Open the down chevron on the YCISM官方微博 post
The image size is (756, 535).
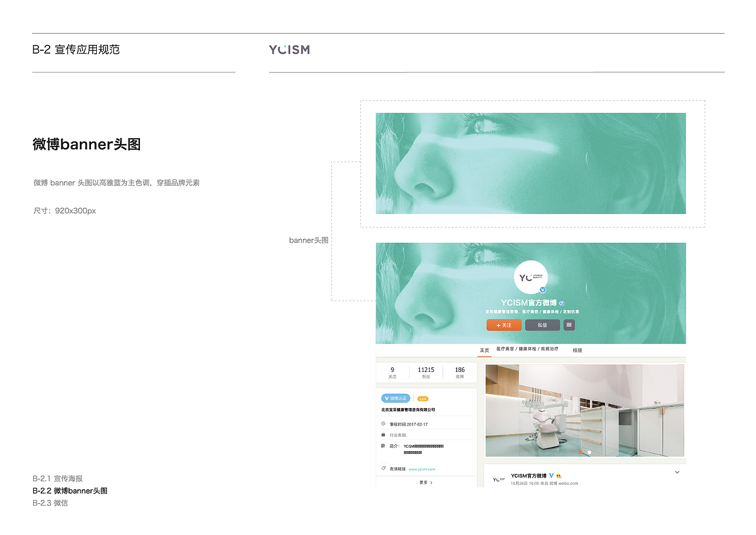677,471
